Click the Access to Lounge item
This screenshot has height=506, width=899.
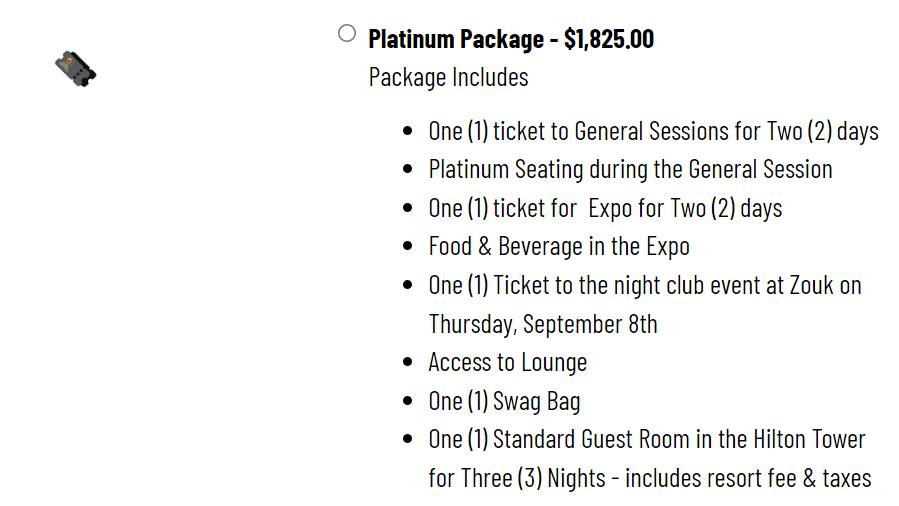(x=508, y=363)
